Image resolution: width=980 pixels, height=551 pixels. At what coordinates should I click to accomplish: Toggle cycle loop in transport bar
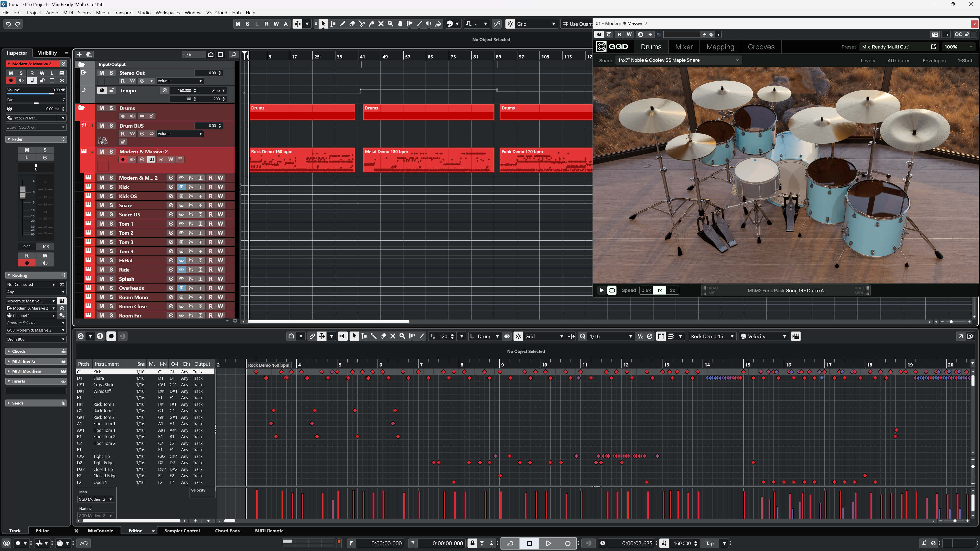510,543
